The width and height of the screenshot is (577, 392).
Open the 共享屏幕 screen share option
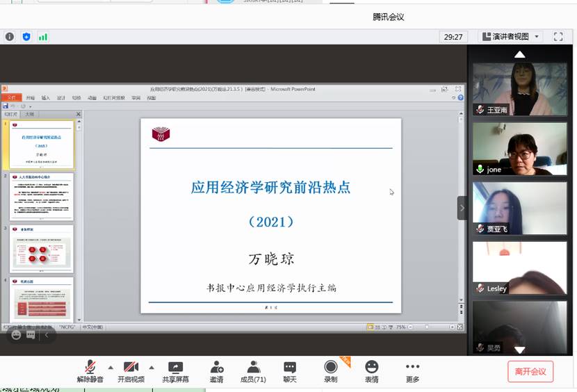pos(175,372)
